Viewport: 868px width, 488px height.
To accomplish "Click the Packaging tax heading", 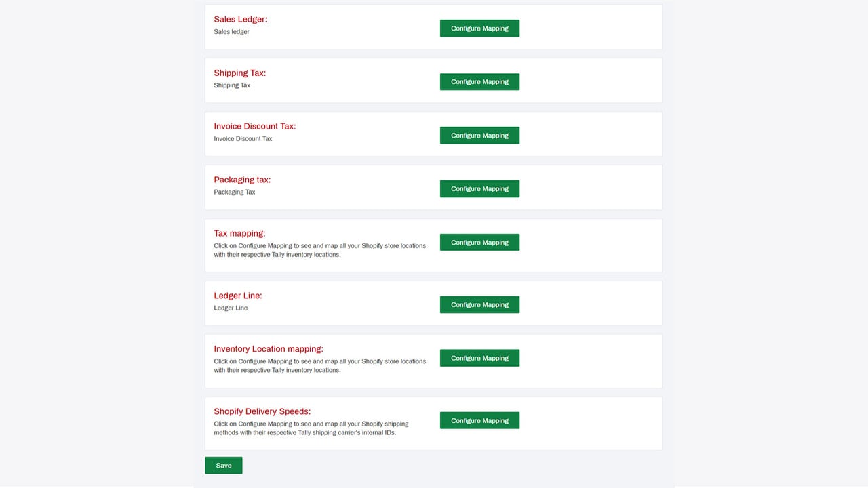I will click(x=242, y=180).
